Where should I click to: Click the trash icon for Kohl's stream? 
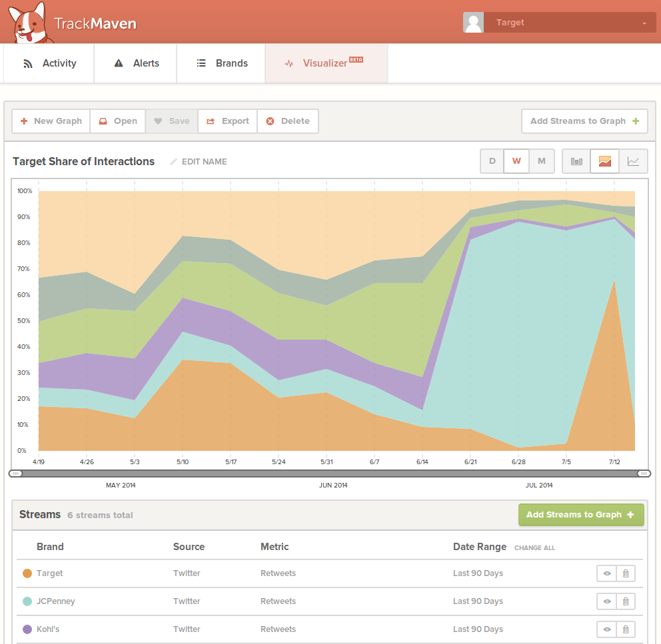coord(626,629)
